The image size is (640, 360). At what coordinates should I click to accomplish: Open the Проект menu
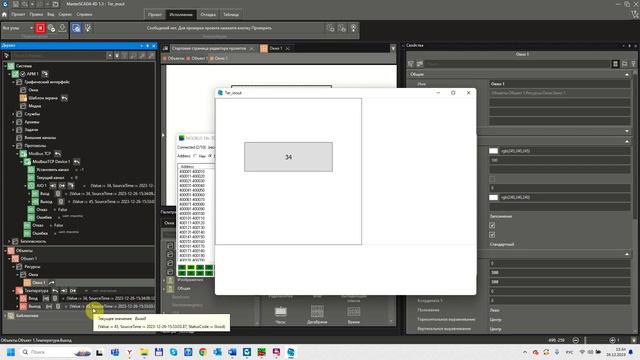click(18, 14)
